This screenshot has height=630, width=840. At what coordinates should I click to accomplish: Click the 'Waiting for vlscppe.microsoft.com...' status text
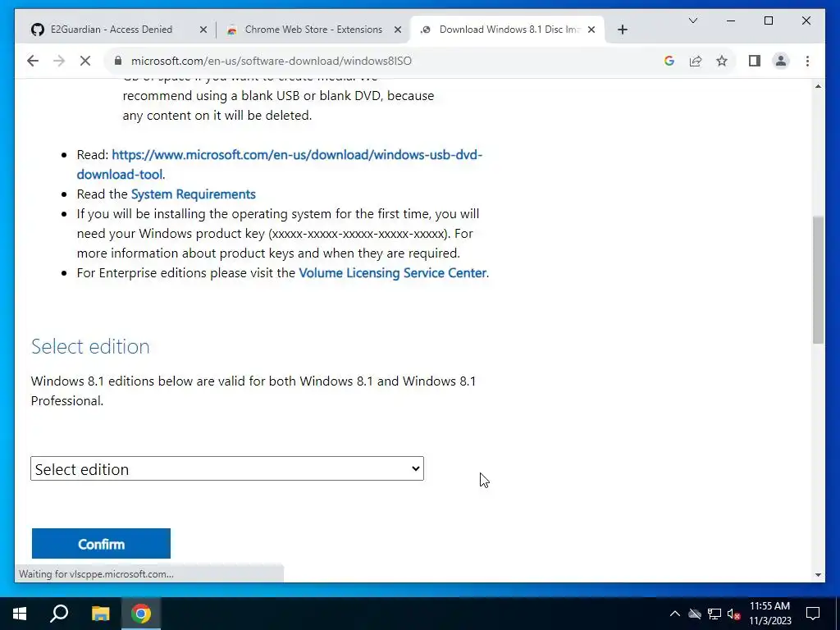click(97, 573)
